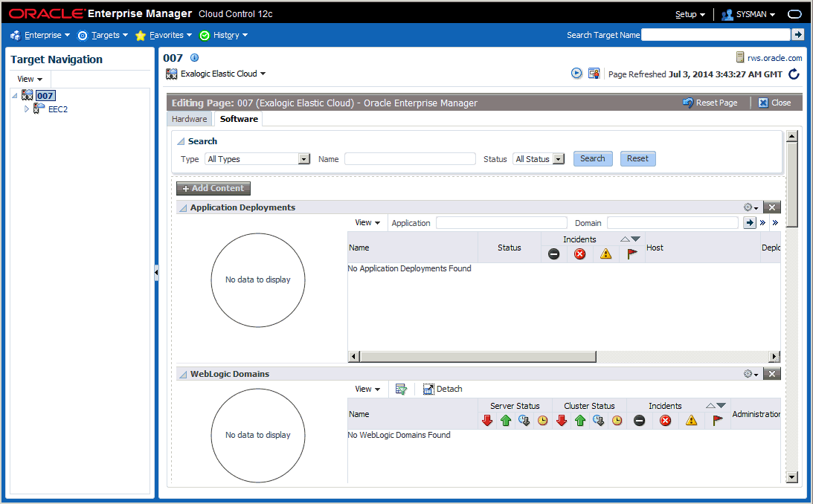The image size is (813, 504).
Task: Click the topology icon next to play icon
Action: point(594,74)
